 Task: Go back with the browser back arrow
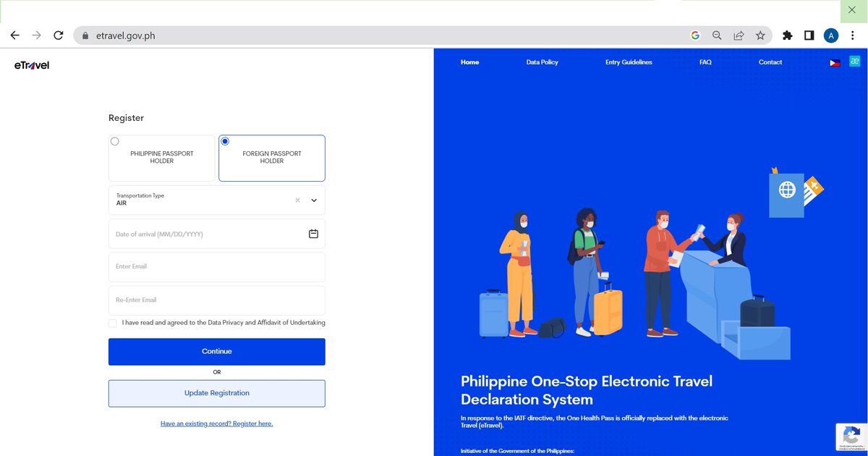click(14, 35)
